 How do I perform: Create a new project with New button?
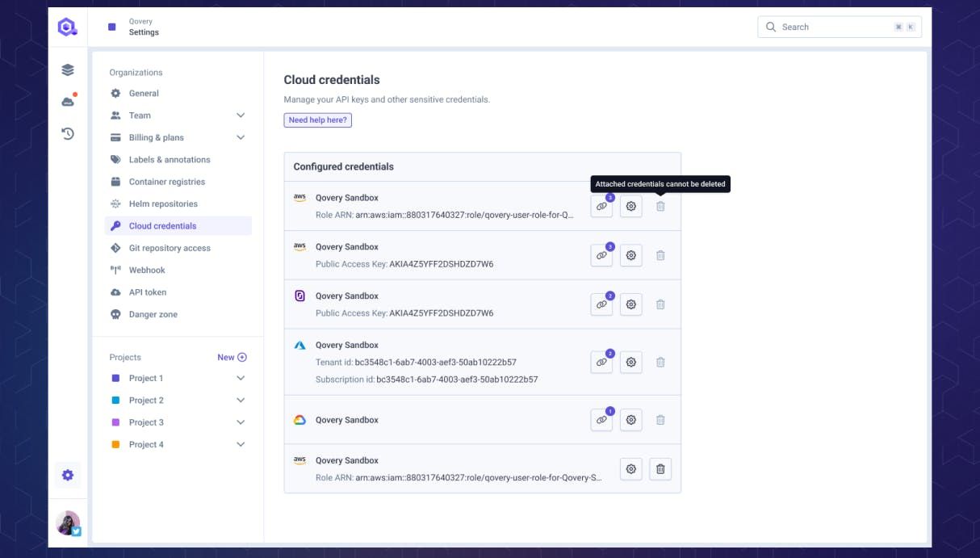(x=232, y=356)
